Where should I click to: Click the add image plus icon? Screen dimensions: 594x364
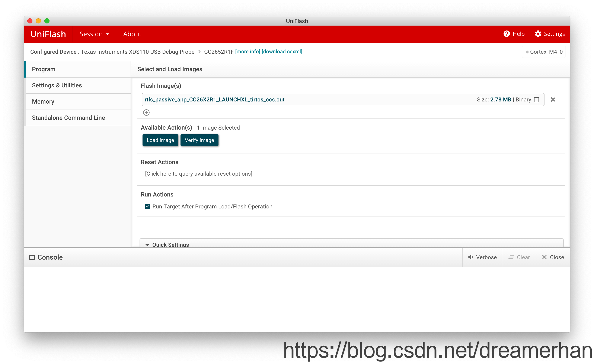(x=146, y=113)
